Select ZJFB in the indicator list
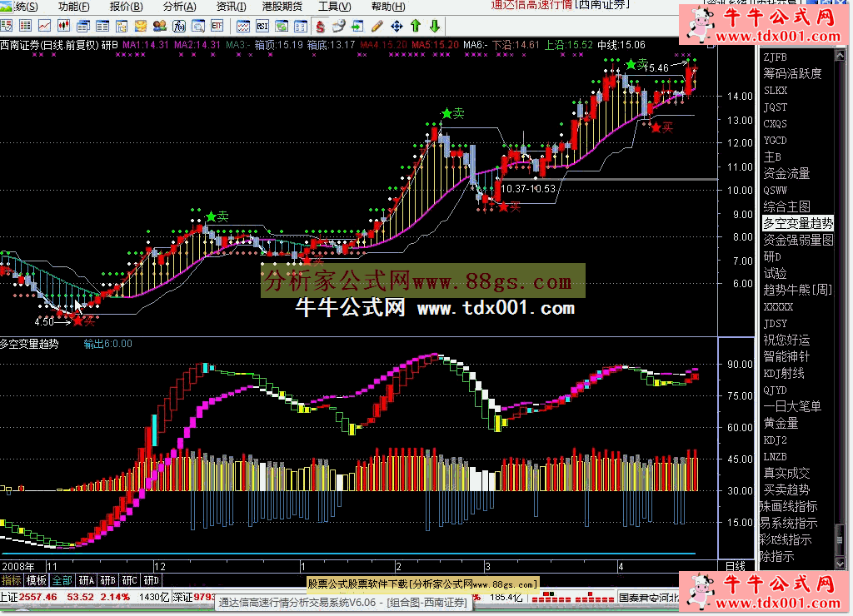Screen dimensions: 853x616 click(776, 57)
